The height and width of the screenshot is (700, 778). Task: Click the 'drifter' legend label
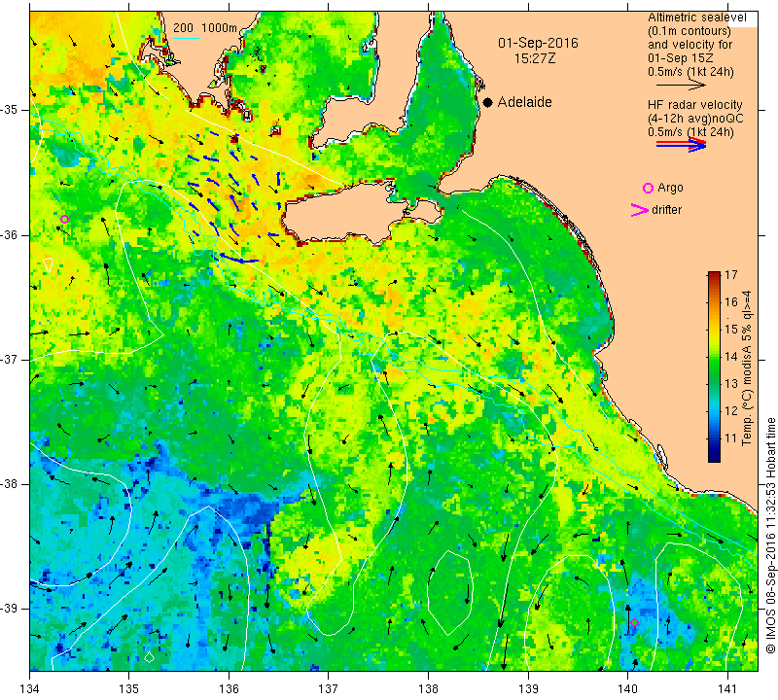(x=666, y=210)
